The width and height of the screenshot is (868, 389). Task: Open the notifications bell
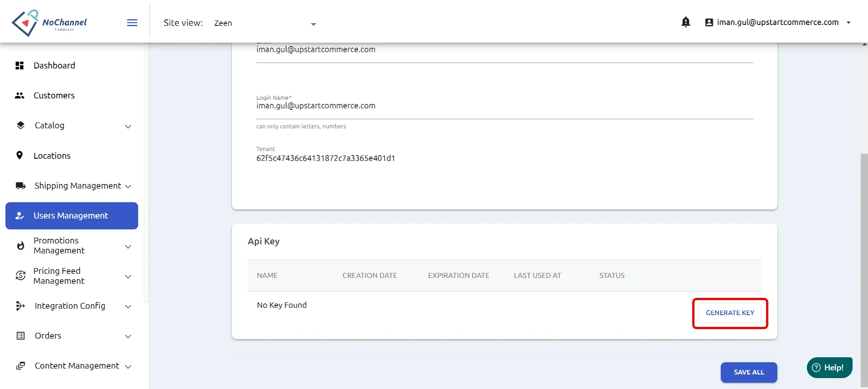click(686, 22)
